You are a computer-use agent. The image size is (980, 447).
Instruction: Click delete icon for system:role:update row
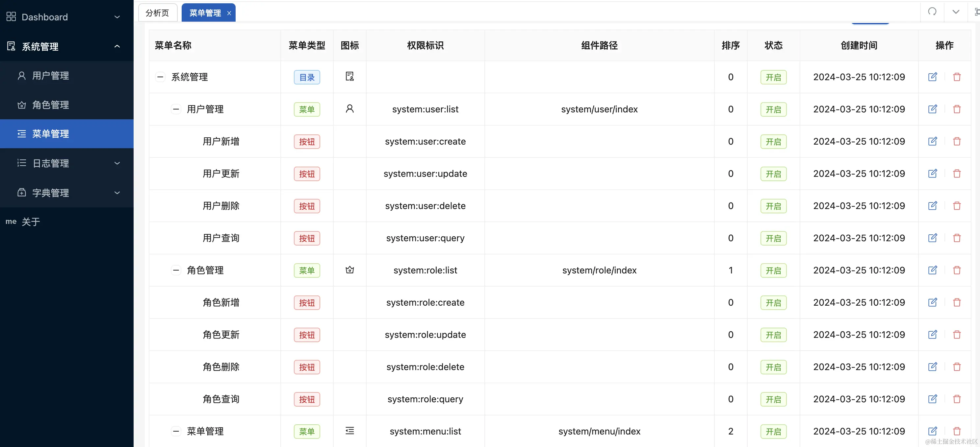pyautogui.click(x=957, y=335)
